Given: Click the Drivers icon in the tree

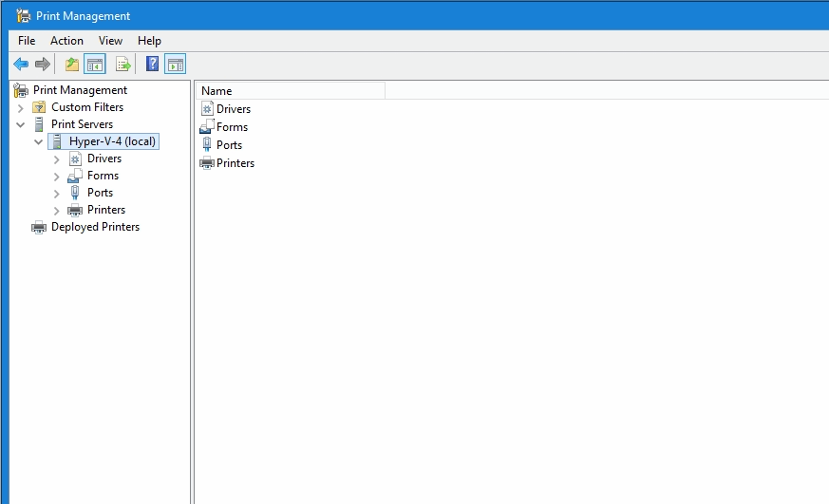Looking at the screenshot, I should click(x=76, y=159).
